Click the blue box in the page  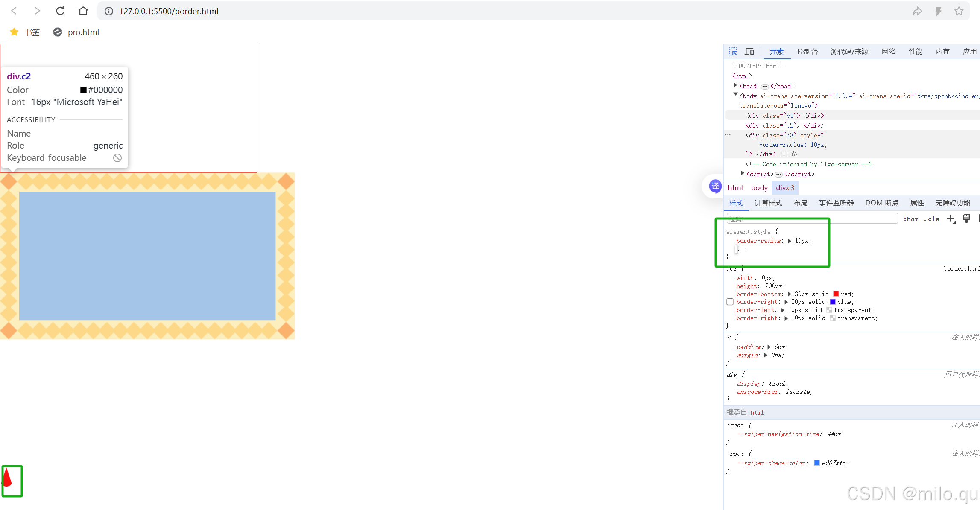coord(147,256)
